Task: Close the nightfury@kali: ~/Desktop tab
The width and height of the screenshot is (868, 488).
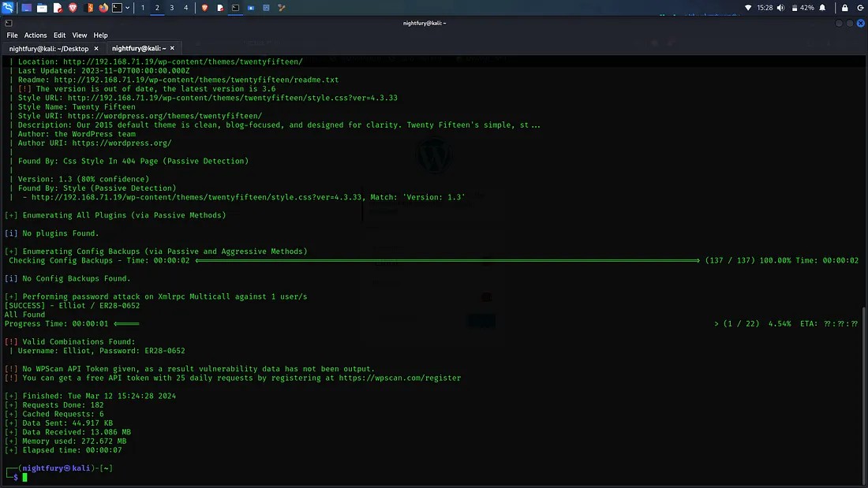Action: pyautogui.click(x=96, y=49)
